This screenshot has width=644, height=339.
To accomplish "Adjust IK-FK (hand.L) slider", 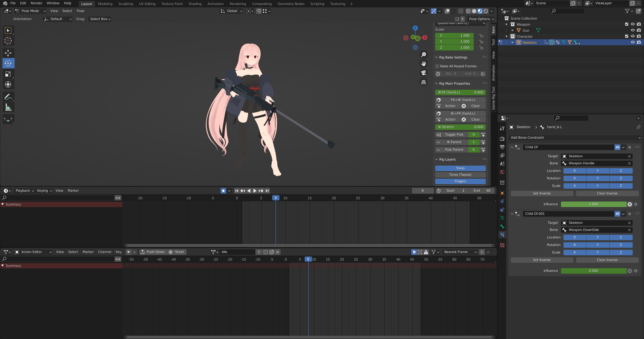I will (460, 92).
